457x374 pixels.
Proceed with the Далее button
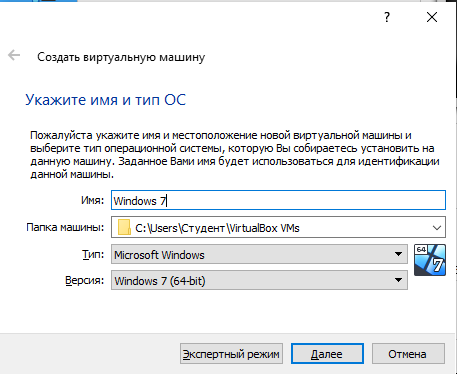(327, 354)
